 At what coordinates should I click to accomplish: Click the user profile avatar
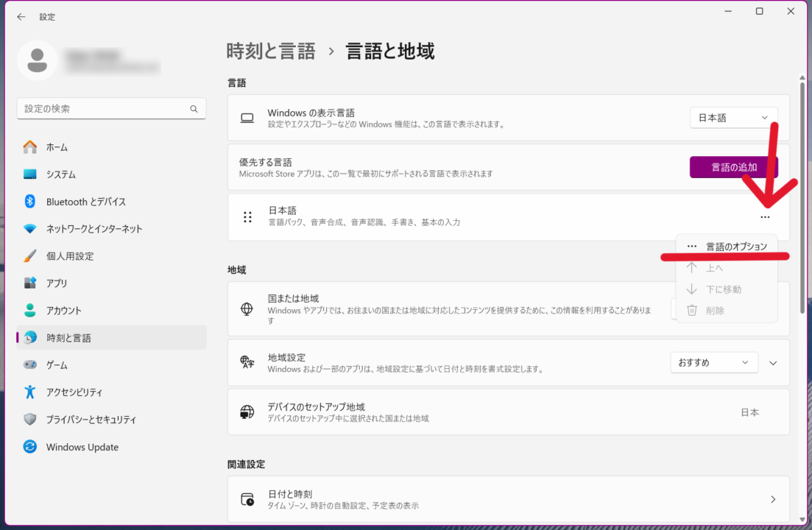[37, 60]
